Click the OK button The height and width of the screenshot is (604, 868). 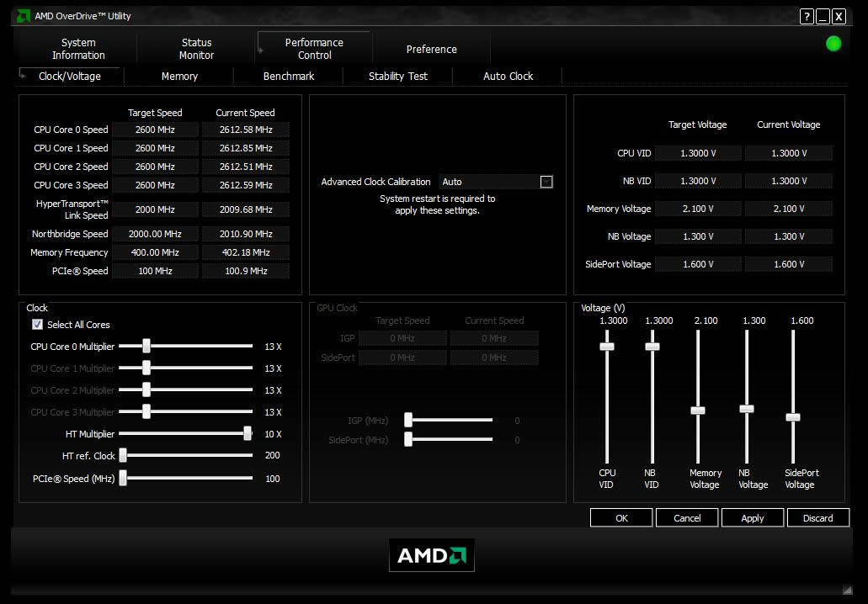(621, 518)
